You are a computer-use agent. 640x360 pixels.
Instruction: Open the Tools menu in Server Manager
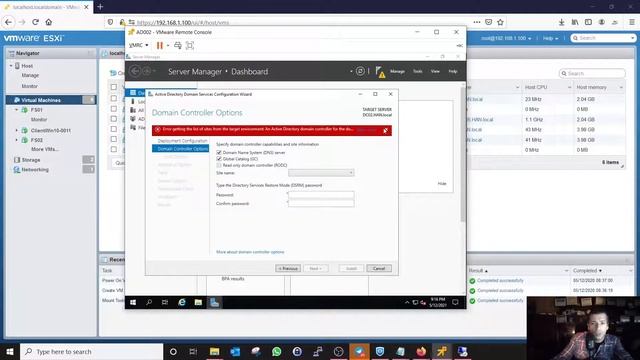click(418, 71)
